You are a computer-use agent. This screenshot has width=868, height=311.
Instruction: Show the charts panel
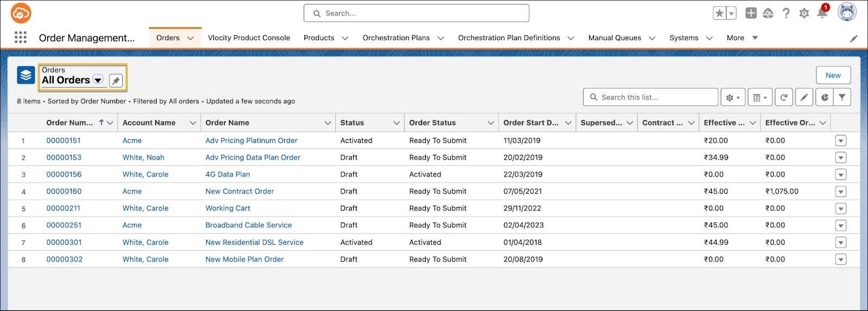pos(825,97)
